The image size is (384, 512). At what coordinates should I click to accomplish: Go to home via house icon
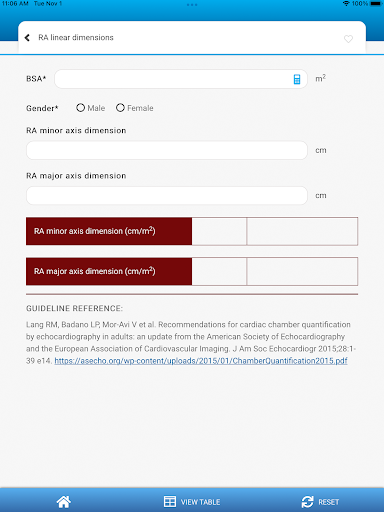pos(63,502)
